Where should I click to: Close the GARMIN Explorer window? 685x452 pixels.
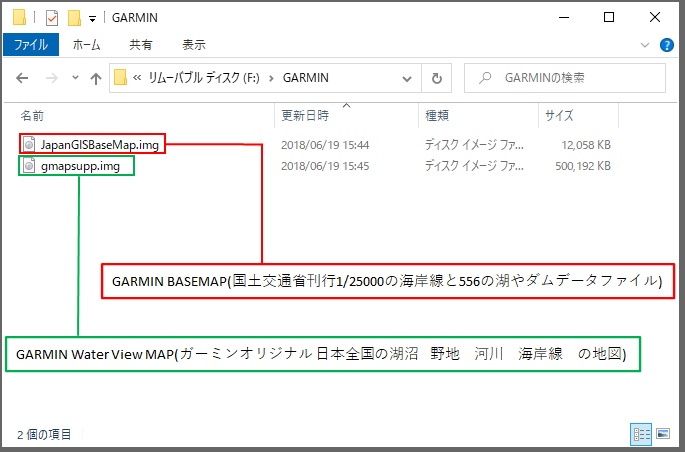(654, 17)
